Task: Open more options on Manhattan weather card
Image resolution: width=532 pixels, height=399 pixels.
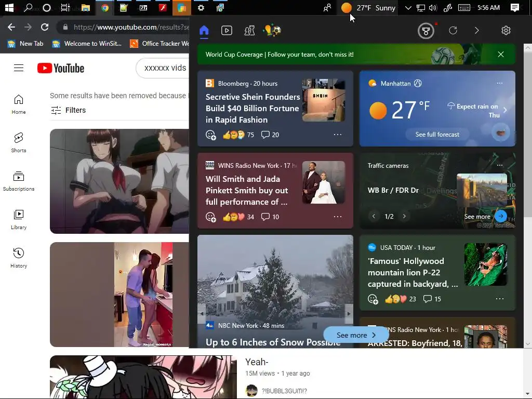Action: (x=499, y=83)
